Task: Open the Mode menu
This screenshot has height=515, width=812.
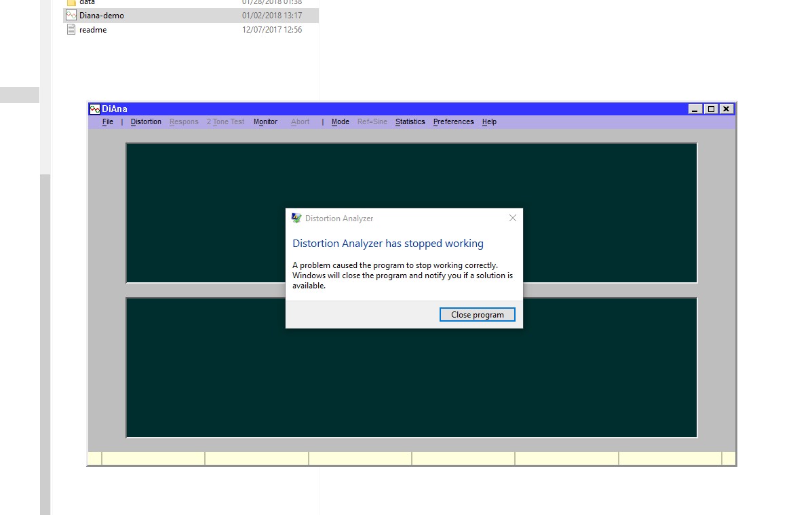Action: click(x=341, y=121)
